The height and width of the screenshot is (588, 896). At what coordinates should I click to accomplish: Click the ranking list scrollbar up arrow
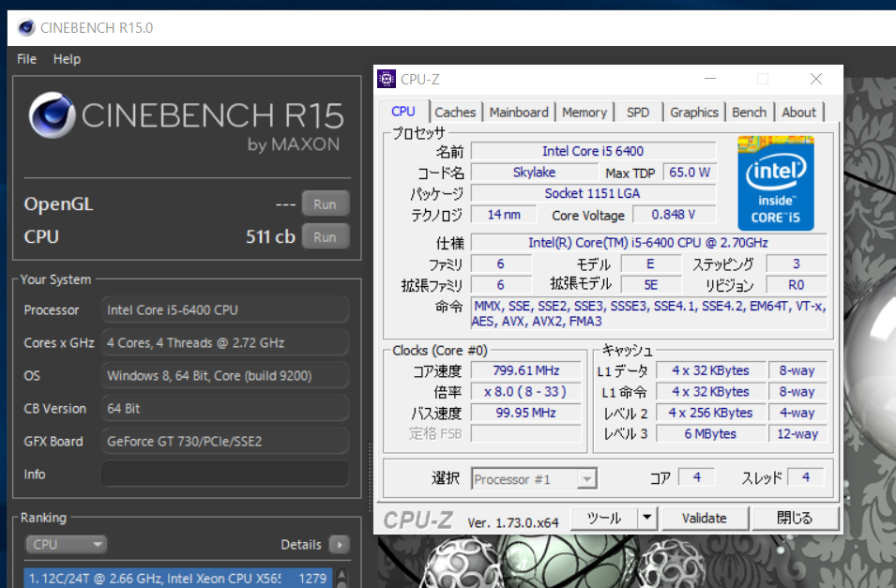[342, 574]
